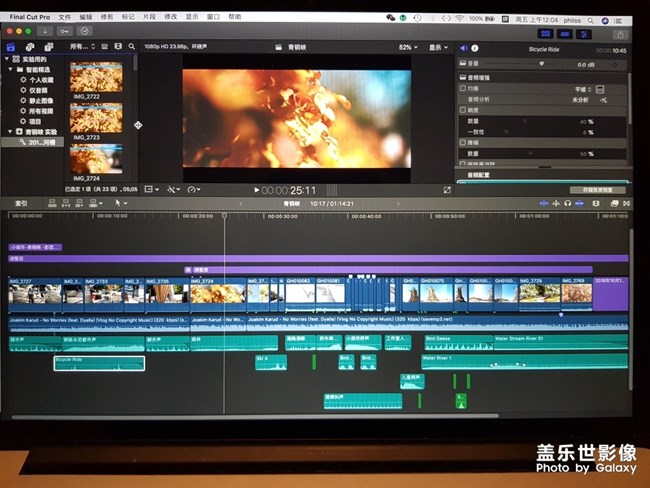650x488 pixels.
Task: Open the 修改 menu
Action: pyautogui.click(x=170, y=17)
